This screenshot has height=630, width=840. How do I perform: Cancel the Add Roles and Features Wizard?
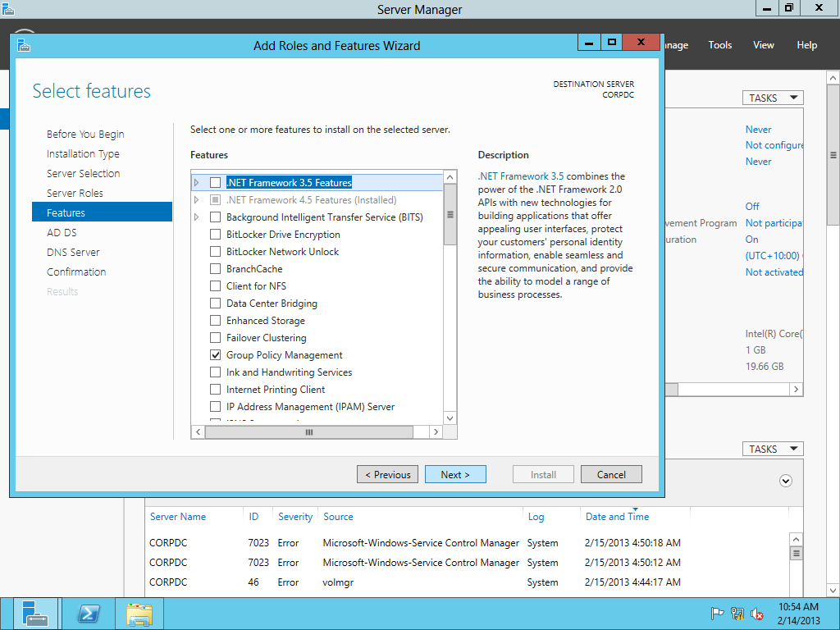(x=611, y=474)
